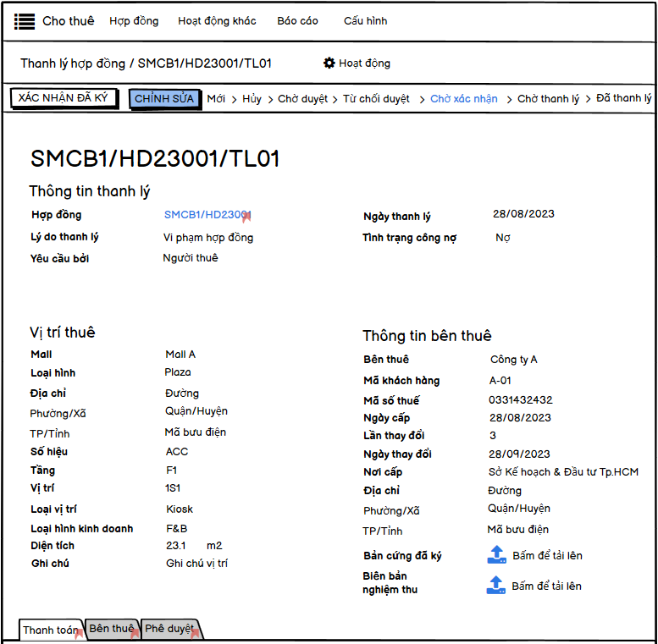
Task: Click the Người thuê value
Action: click(x=190, y=258)
